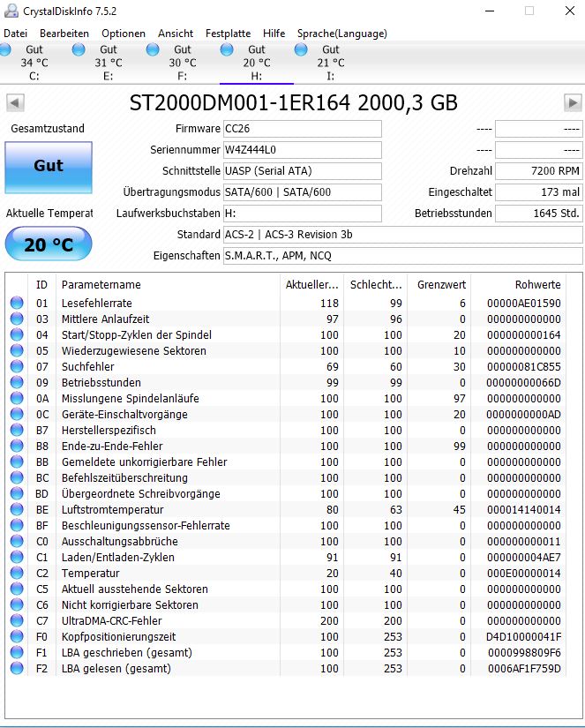The image size is (585, 728).
Task: Click the ID column header
Action: click(41, 284)
